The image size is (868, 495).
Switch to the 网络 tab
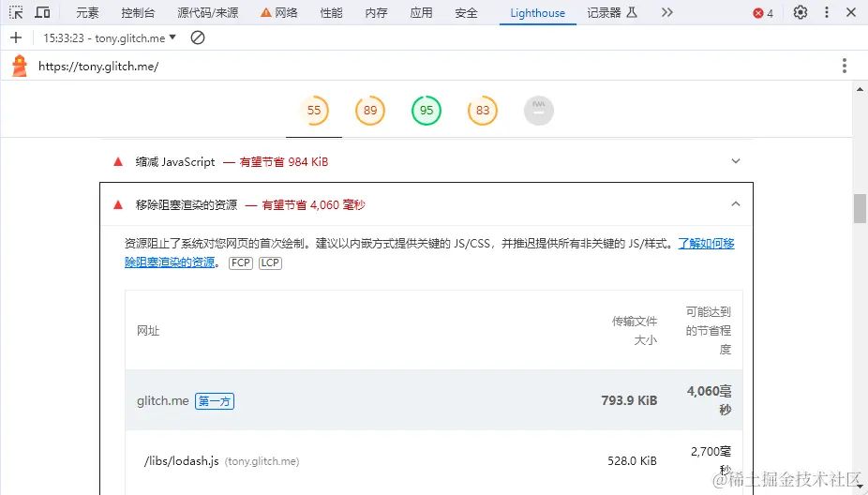pos(279,13)
